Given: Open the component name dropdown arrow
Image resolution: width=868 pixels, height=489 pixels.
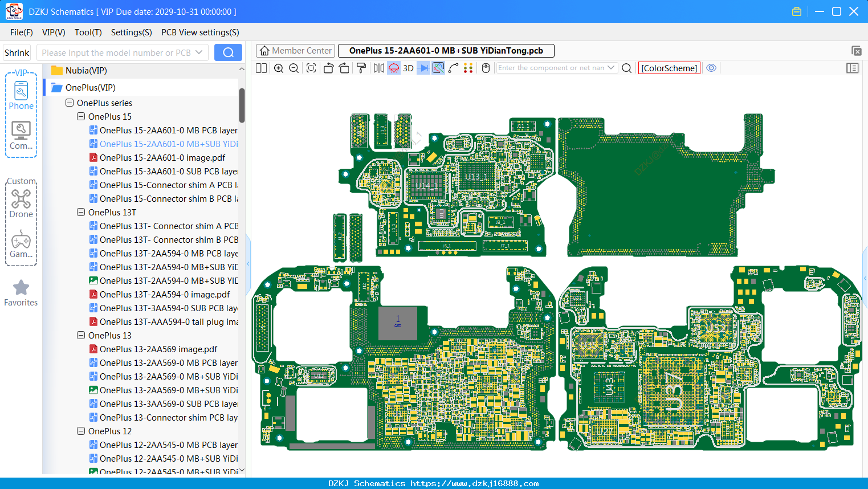Looking at the screenshot, I should click(x=612, y=68).
